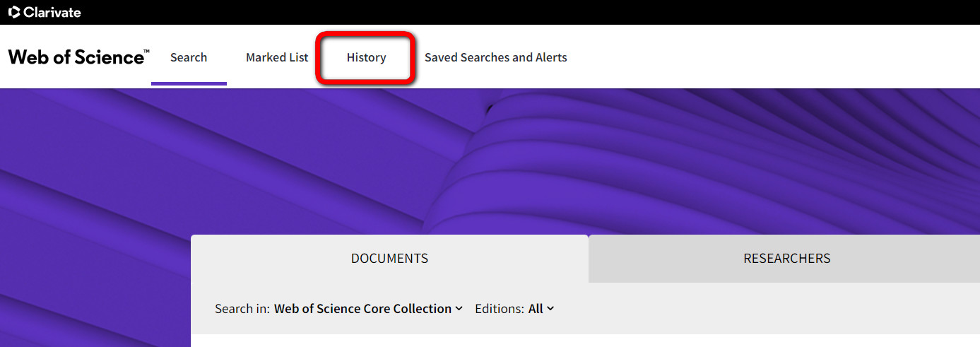
Task: Expand the Editions All dropdown
Action: click(x=541, y=309)
